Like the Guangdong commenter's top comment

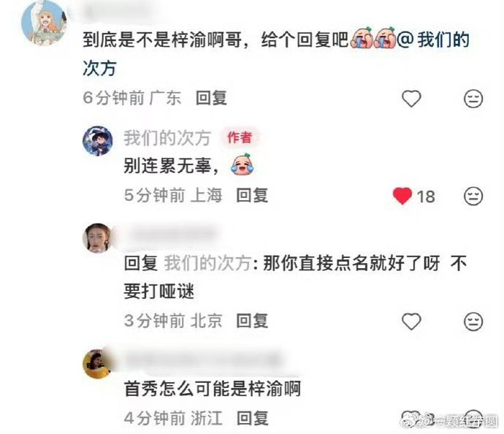(411, 99)
